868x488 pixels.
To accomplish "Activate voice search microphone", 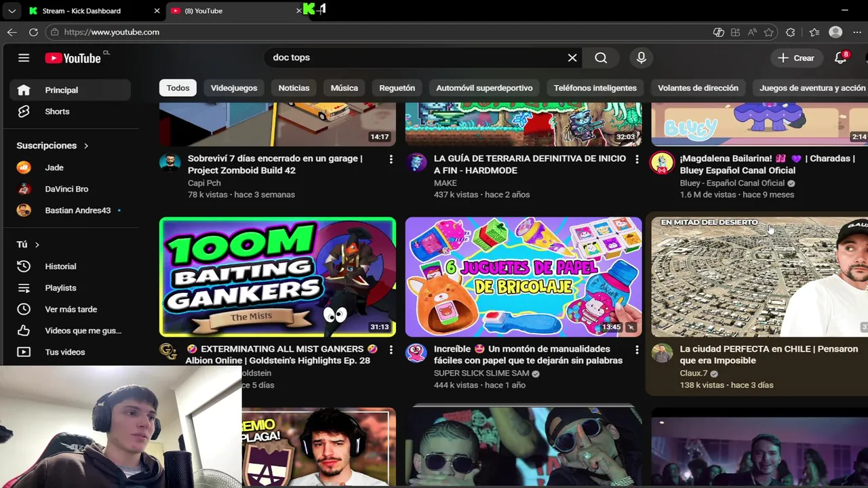I will click(x=641, y=58).
